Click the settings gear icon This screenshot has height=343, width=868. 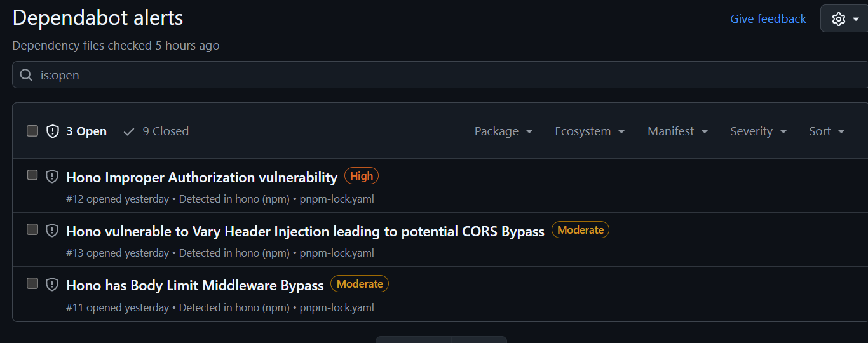click(839, 19)
